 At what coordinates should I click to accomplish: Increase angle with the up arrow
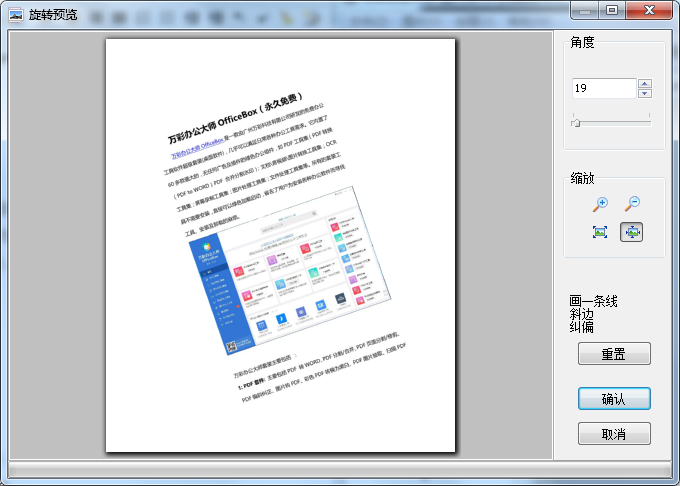point(645,84)
